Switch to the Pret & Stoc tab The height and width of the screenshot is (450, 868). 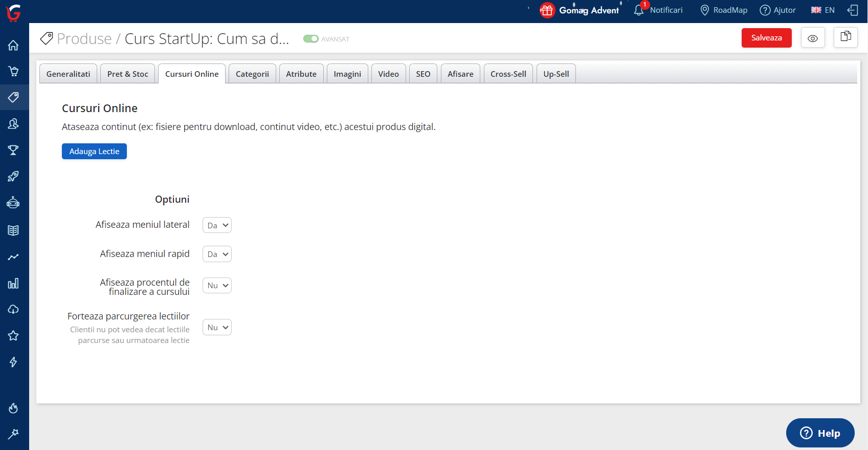tap(128, 74)
